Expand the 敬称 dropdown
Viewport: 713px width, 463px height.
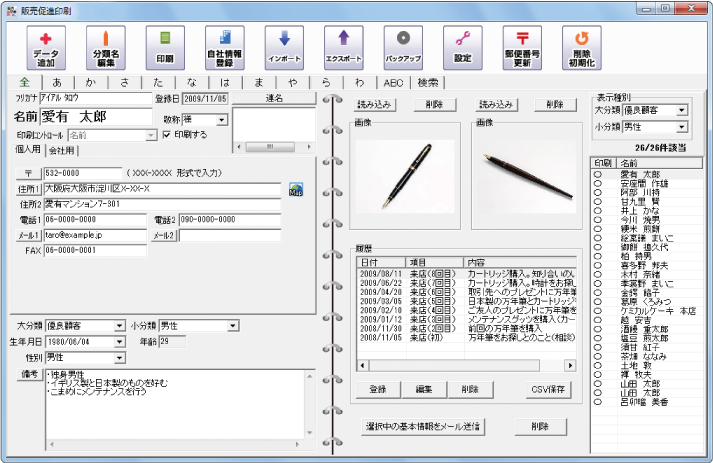(x=221, y=119)
